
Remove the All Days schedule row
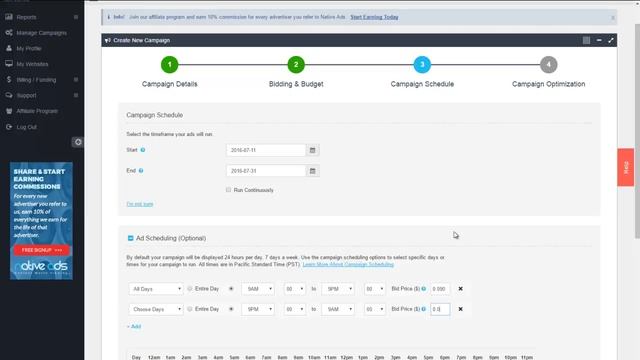coord(460,289)
